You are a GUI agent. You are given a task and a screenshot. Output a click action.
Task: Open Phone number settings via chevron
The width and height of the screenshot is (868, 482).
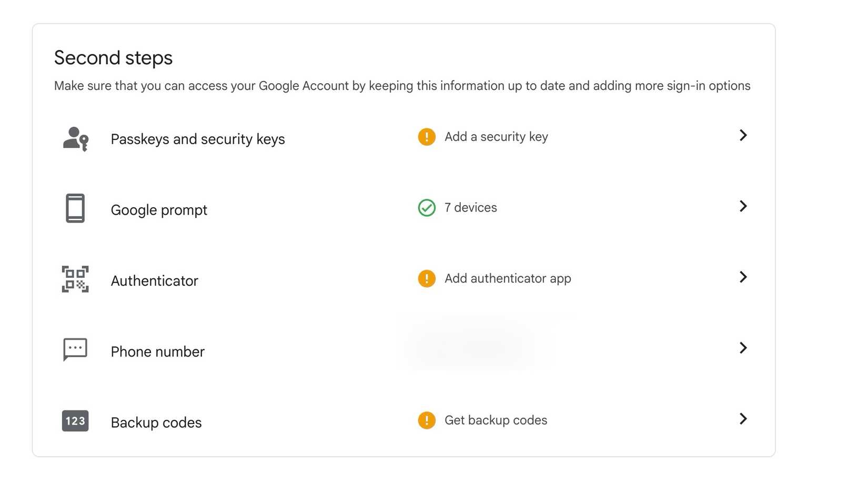point(743,347)
